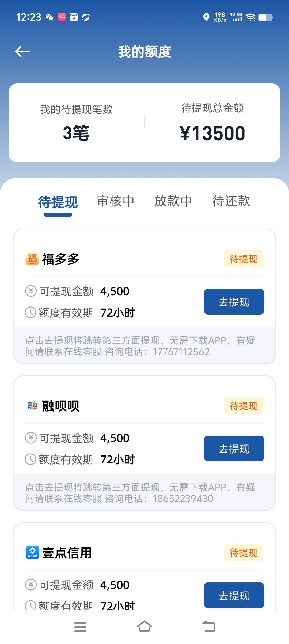Tap the back arrow icon
This screenshot has height=644, width=289.
(x=22, y=51)
